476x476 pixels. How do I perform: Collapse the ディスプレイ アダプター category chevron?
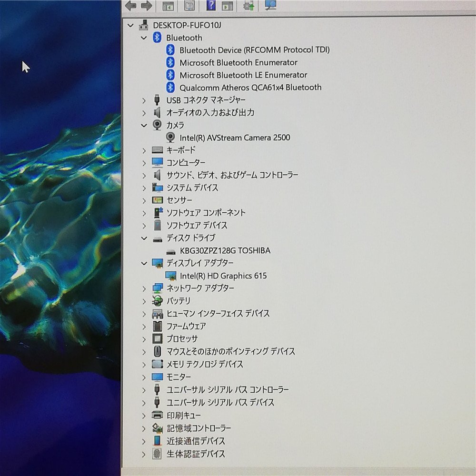(x=144, y=263)
